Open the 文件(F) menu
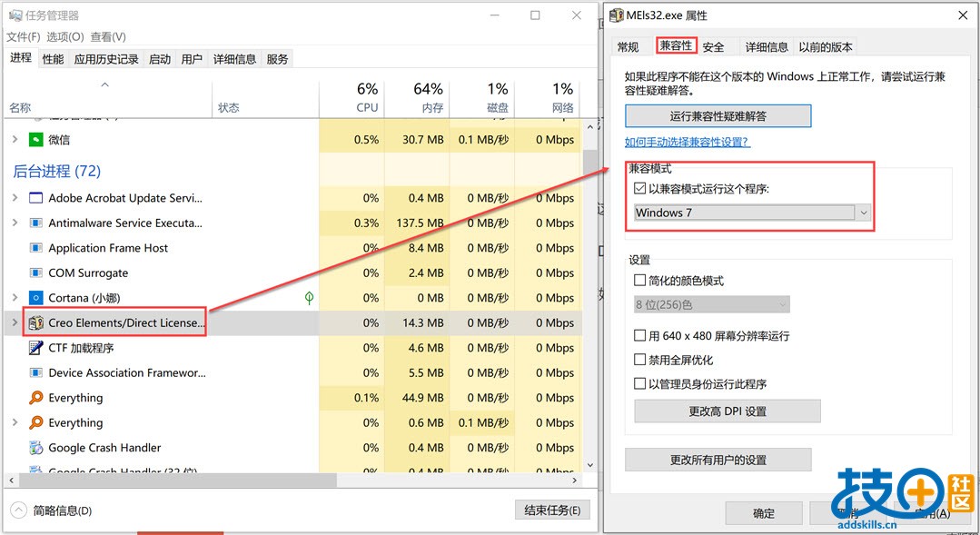980x535 pixels. pyautogui.click(x=23, y=37)
